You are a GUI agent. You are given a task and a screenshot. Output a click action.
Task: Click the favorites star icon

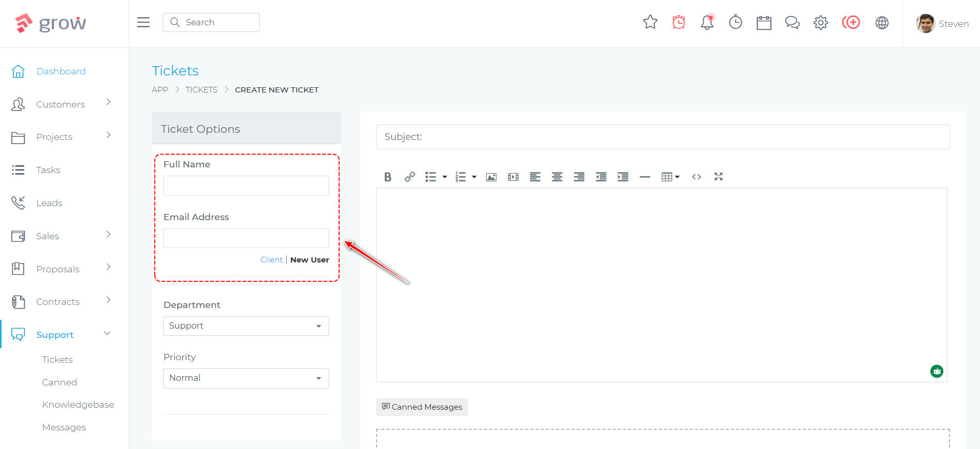tap(650, 22)
